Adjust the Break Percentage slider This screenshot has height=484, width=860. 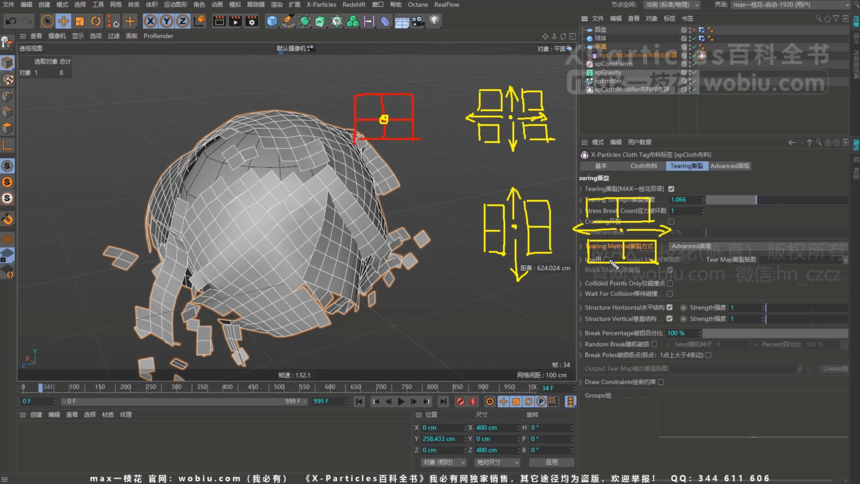(776, 333)
